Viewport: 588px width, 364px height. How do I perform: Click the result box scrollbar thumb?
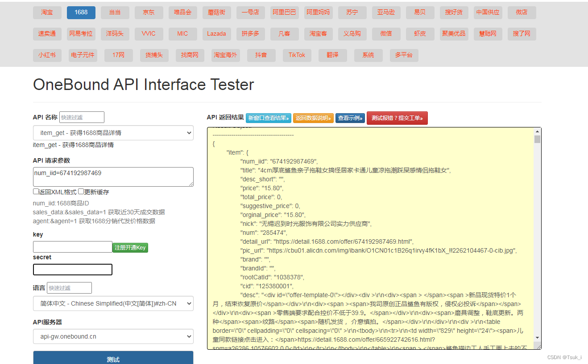[x=537, y=139]
